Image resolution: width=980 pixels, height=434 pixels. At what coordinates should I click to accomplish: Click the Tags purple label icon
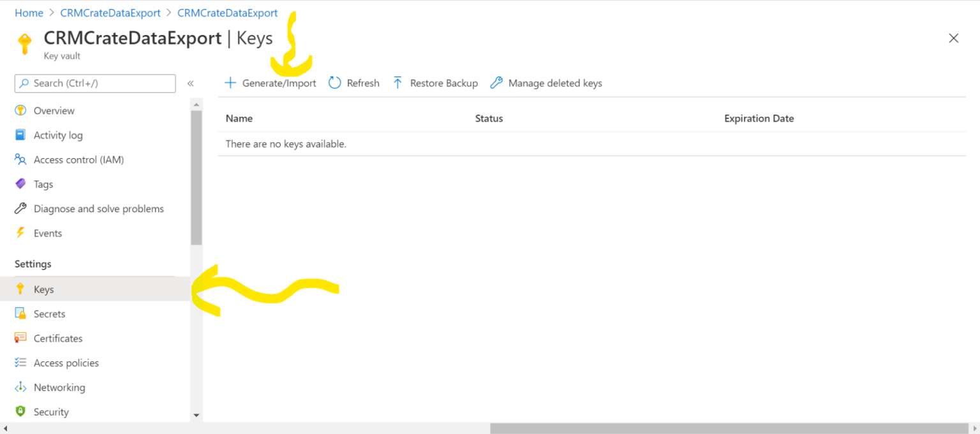20,184
